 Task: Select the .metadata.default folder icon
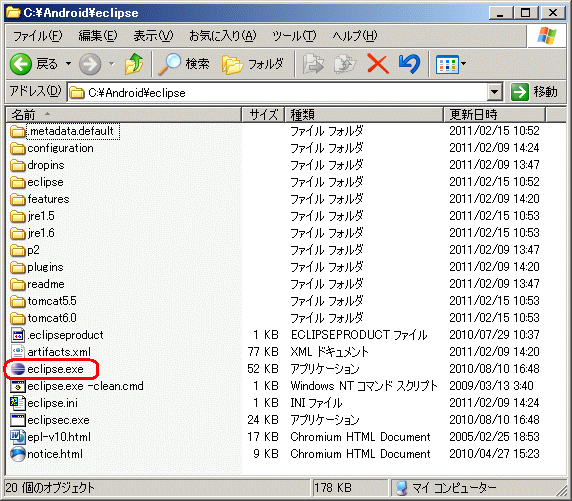click(18, 131)
